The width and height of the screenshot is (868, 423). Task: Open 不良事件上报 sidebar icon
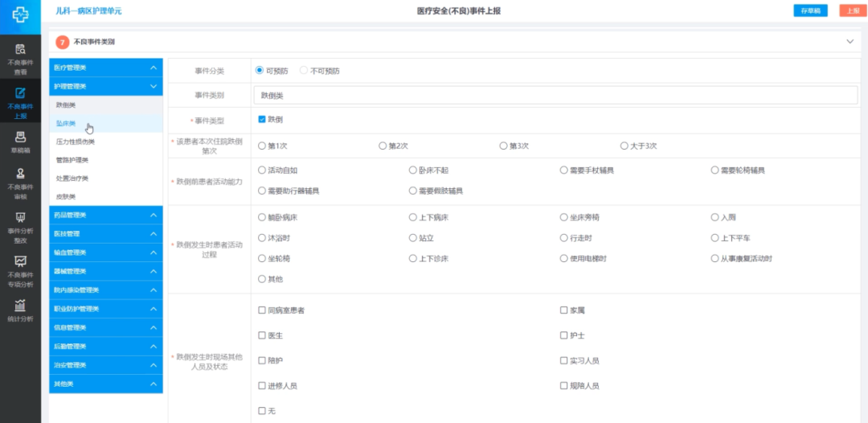point(20,92)
